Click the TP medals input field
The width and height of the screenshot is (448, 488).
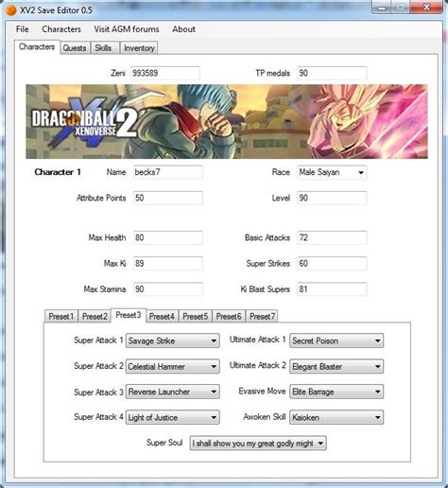tap(332, 73)
